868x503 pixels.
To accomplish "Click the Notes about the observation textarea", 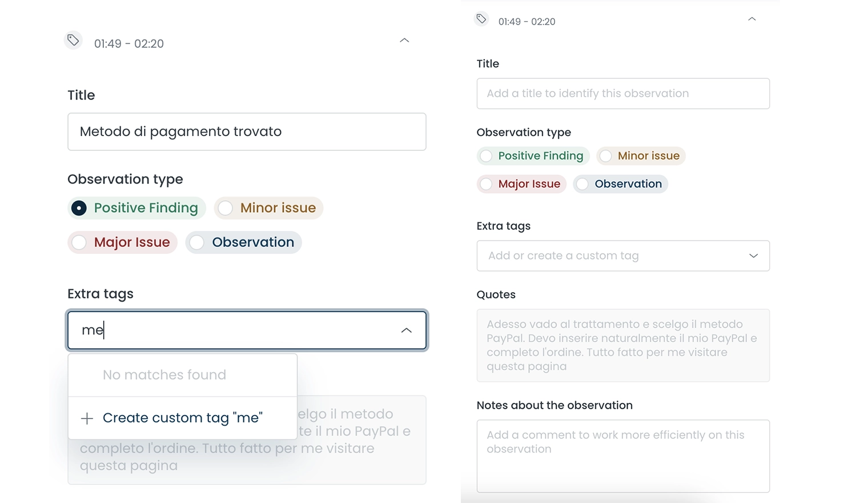I will pos(622,456).
